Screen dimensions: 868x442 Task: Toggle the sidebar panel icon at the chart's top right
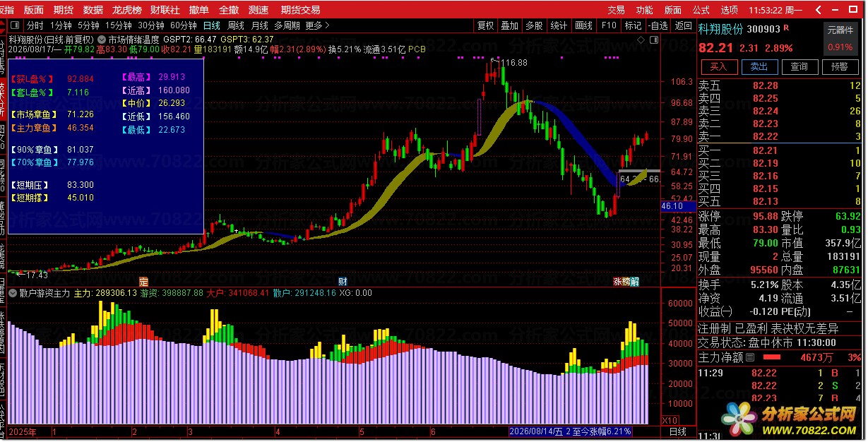[653, 40]
